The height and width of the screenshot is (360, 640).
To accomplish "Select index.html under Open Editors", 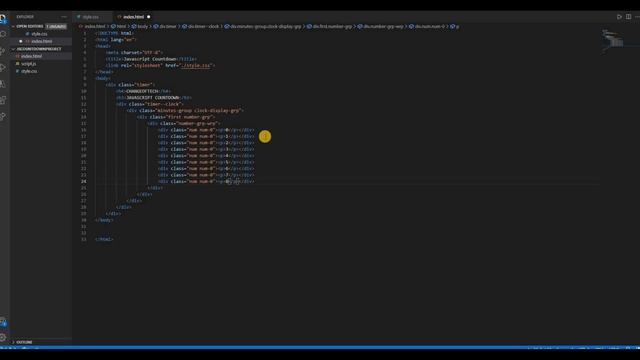I will coord(41,41).
